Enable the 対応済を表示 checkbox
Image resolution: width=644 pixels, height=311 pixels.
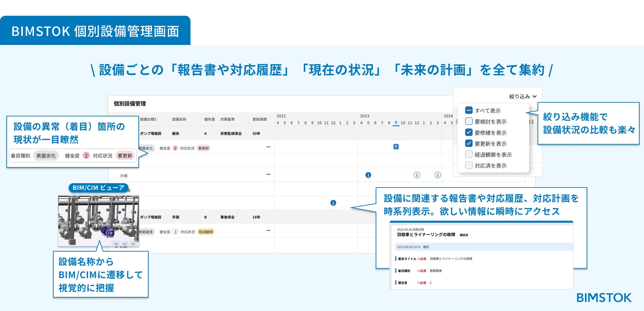tap(469, 165)
